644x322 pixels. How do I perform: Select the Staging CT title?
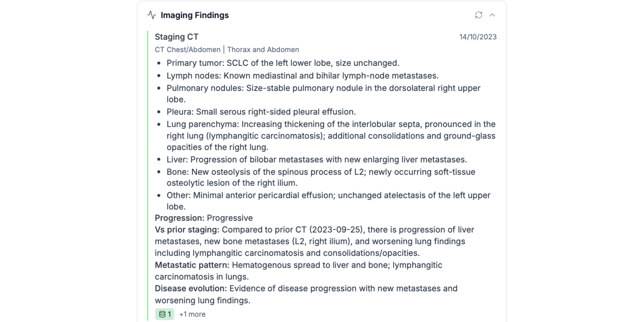point(177,37)
